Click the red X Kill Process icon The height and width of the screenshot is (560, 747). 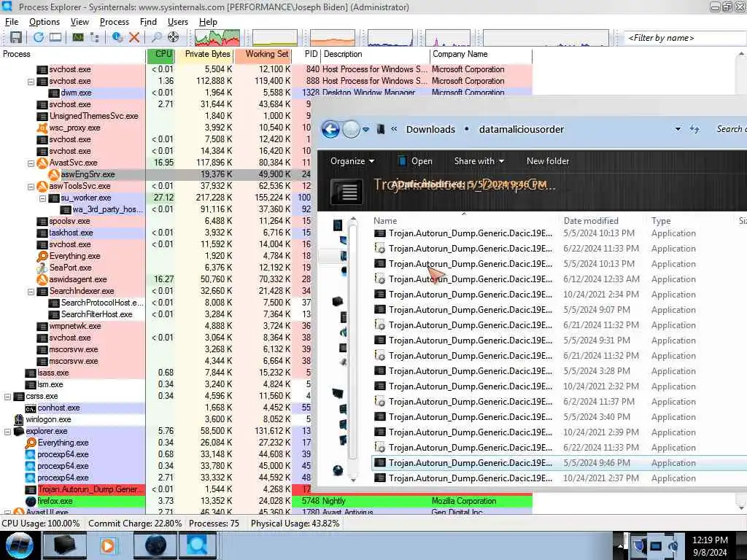134,37
